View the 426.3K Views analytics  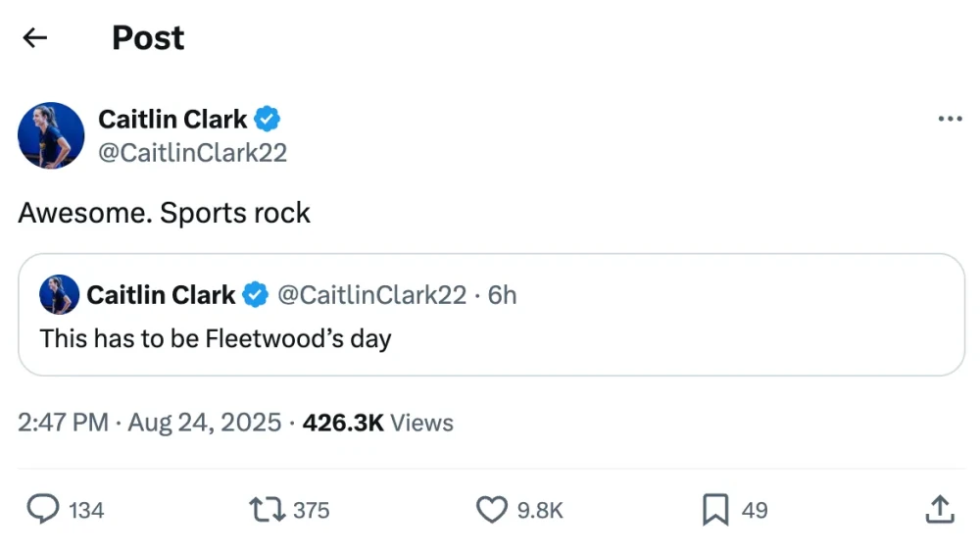377,423
